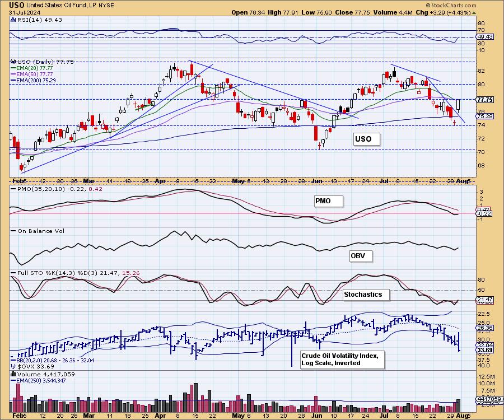
Task: Click the High 77.91 value
Action: click(283, 12)
